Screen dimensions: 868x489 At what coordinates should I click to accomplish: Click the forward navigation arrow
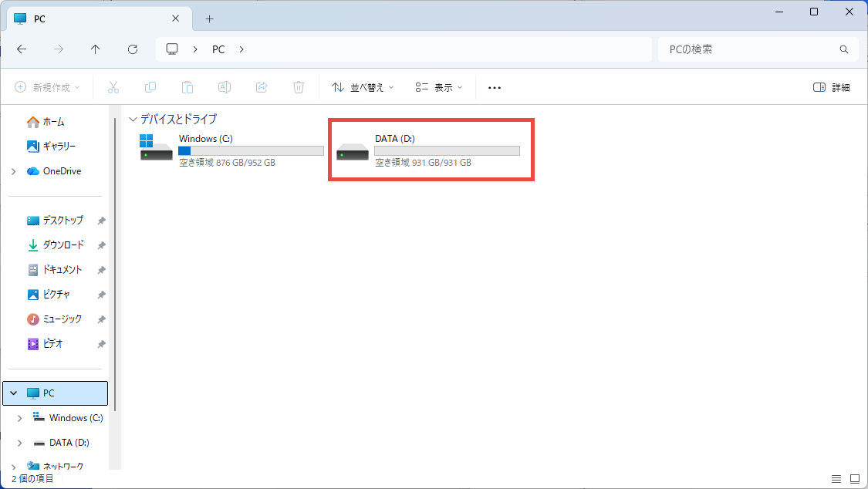pyautogui.click(x=59, y=49)
